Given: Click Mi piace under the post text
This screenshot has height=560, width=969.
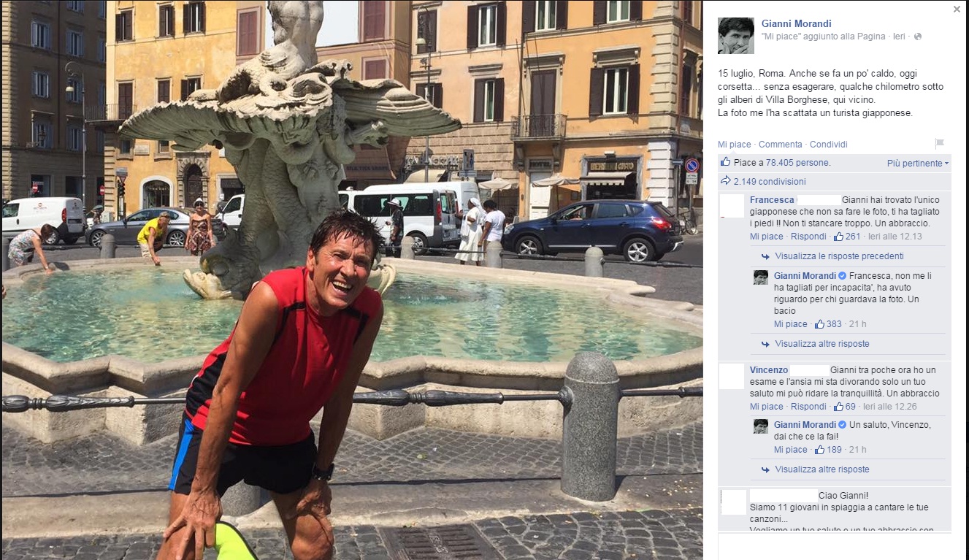Looking at the screenshot, I should [734, 145].
